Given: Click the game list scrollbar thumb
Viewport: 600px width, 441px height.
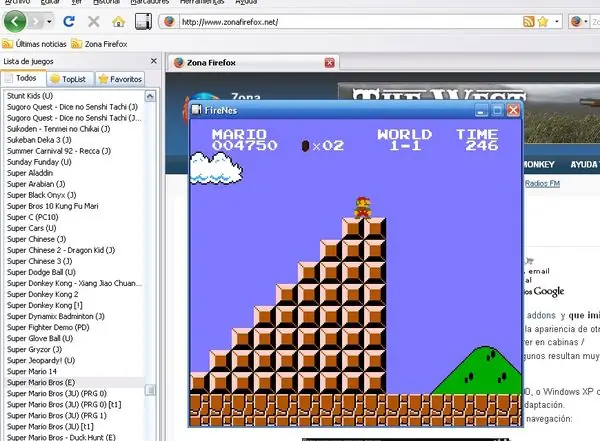Looking at the screenshot, I should 150,390.
